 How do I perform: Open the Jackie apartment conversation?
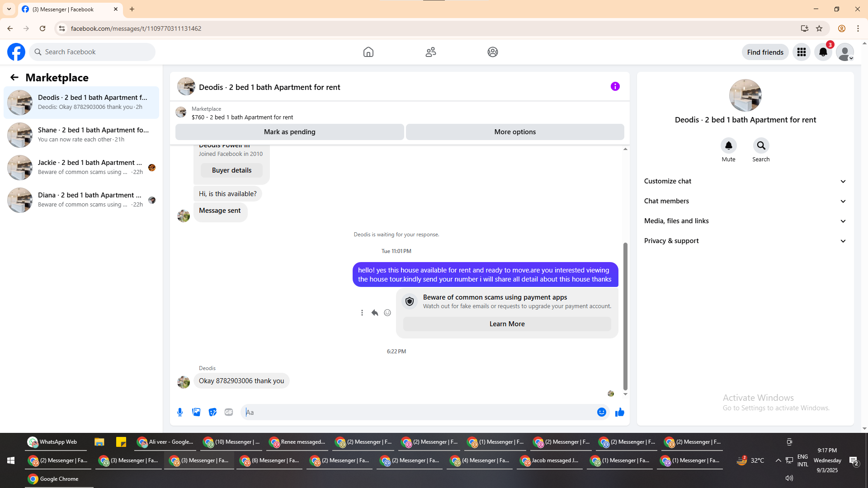tap(81, 168)
